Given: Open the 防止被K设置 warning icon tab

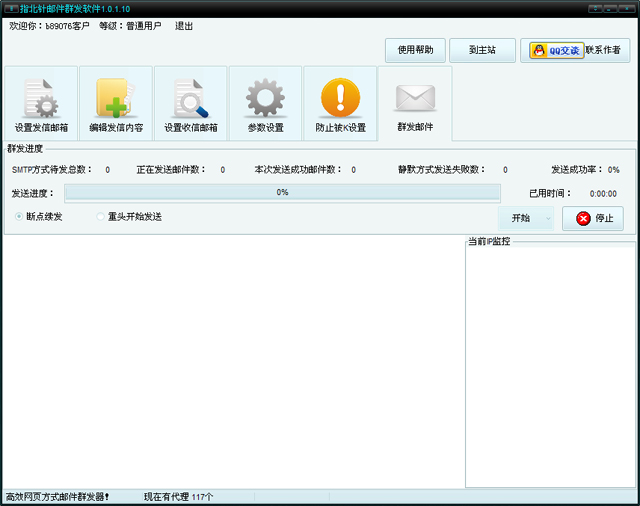Looking at the screenshot, I should click(x=340, y=104).
